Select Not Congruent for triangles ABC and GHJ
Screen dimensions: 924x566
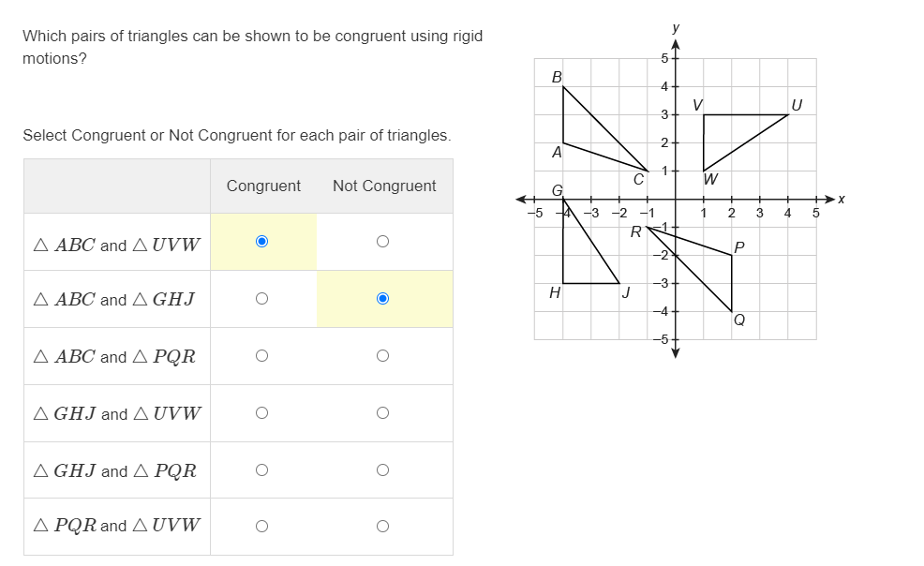tap(382, 298)
